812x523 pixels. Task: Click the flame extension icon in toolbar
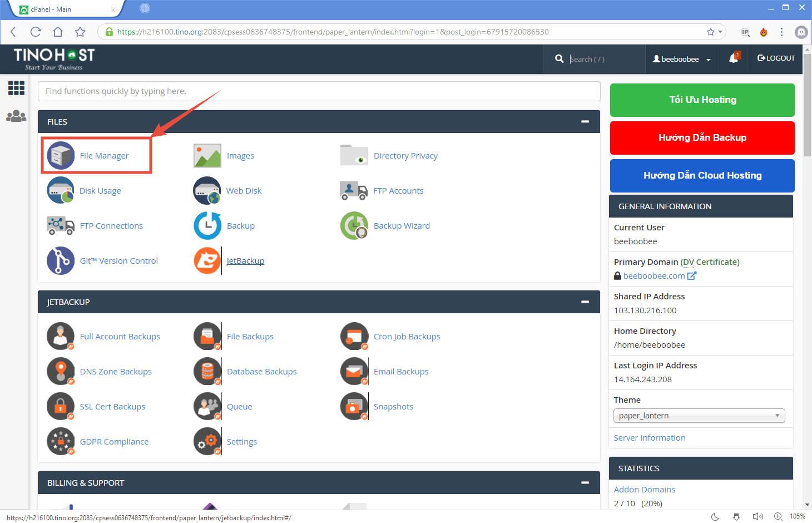click(x=764, y=32)
